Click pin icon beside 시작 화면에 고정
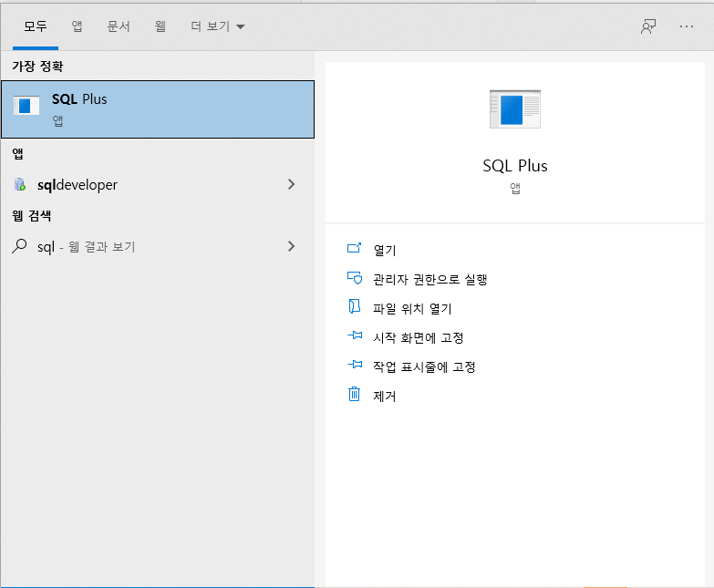 [x=355, y=335]
